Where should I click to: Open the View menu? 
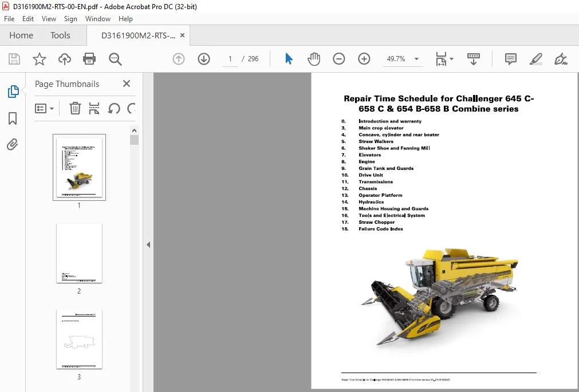[49, 19]
